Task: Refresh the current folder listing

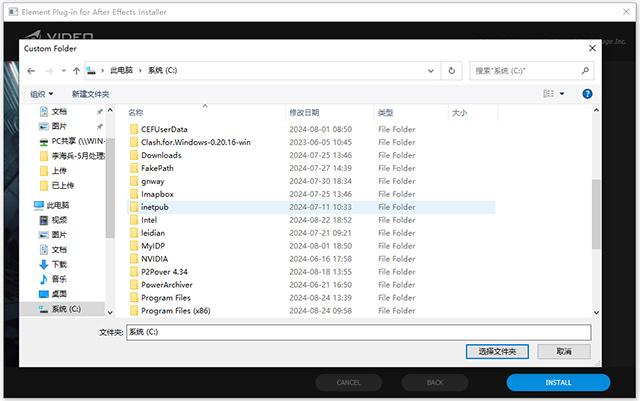Action: [x=451, y=71]
